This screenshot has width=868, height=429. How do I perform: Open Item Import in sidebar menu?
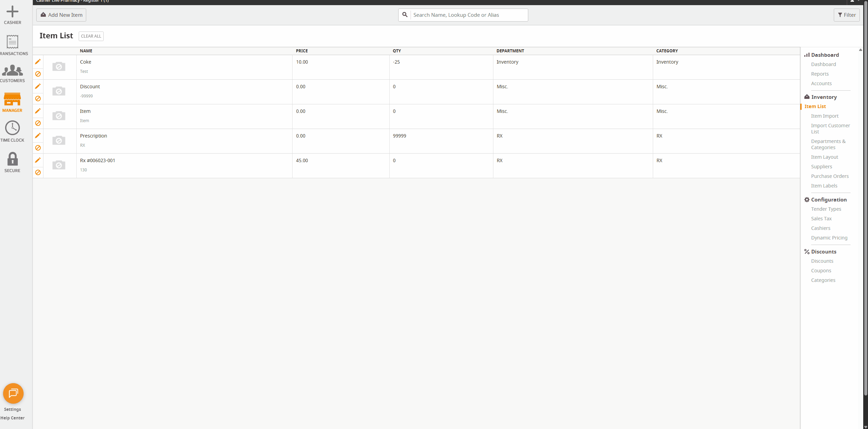tap(825, 116)
